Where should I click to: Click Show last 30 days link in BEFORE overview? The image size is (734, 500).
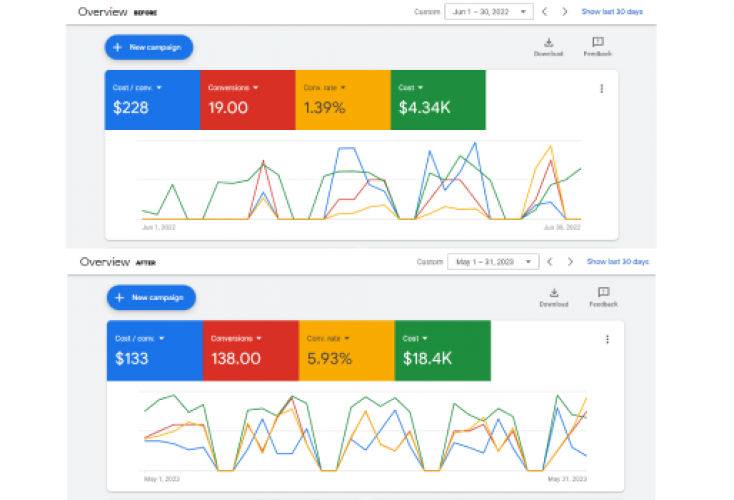[612, 12]
